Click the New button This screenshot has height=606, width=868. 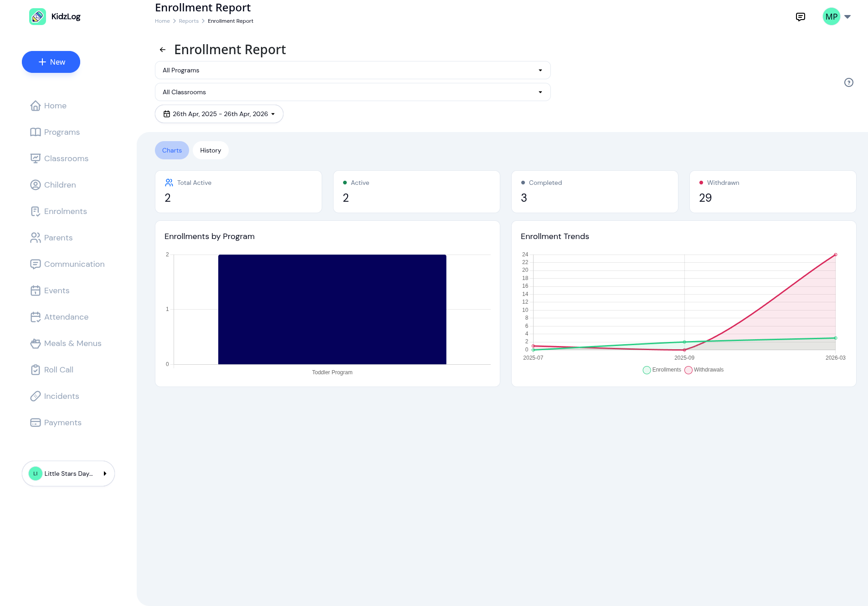(51, 62)
